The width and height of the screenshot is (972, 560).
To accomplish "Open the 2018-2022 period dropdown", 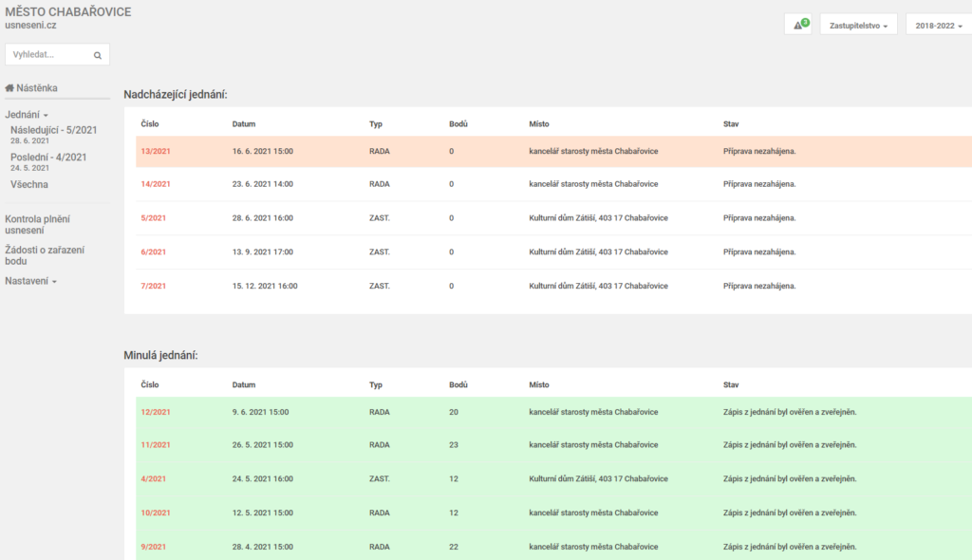I will (x=938, y=26).
